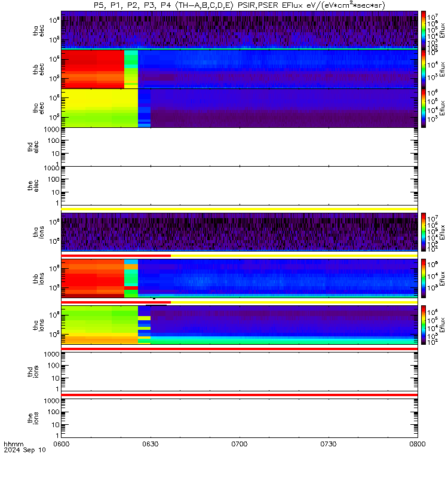The width and height of the screenshot is (448, 478).
Task: Click the Eflux label of thb elec colorbar
Action: [x=442, y=69]
